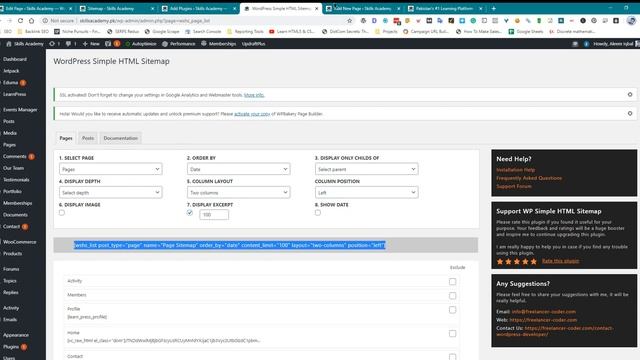Enable the Display Image checkbox
This screenshot has width=640, height=360.
[x=62, y=213]
